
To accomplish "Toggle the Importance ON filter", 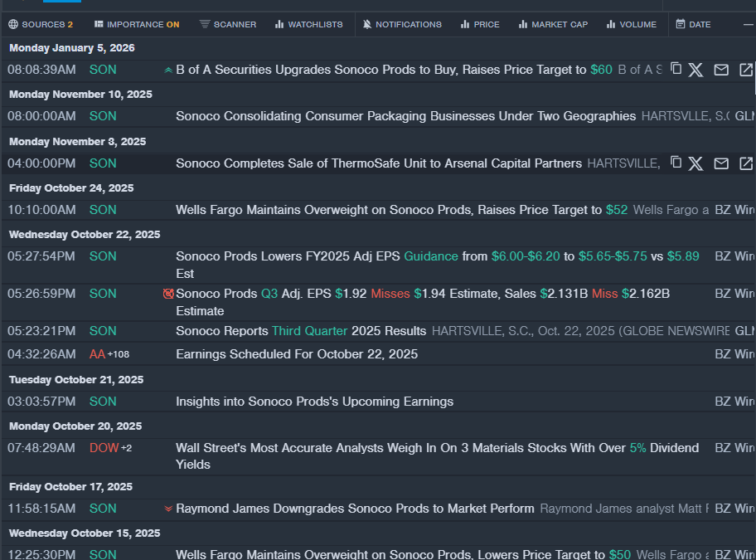I will point(137,25).
